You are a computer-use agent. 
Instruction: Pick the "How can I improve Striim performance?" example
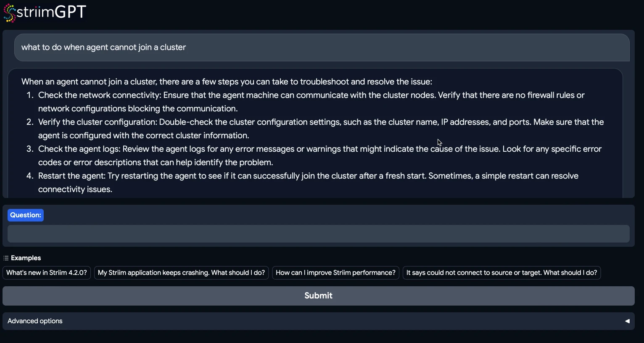335,273
